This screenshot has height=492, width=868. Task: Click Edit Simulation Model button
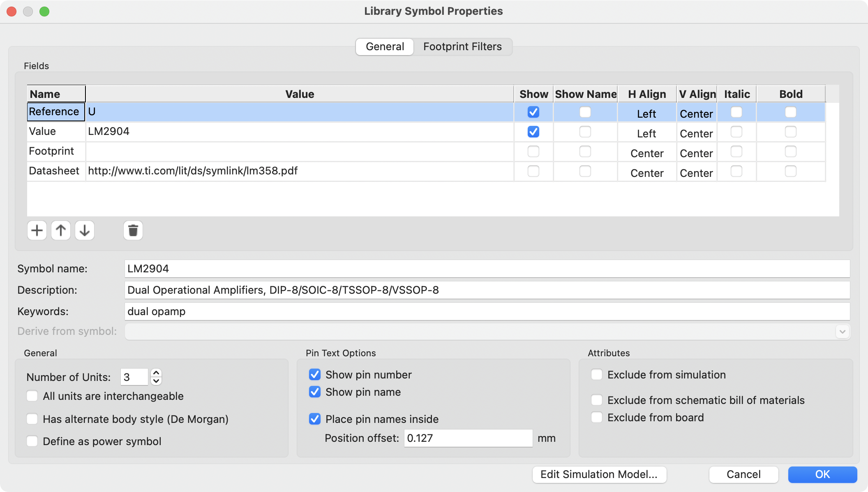(x=599, y=474)
